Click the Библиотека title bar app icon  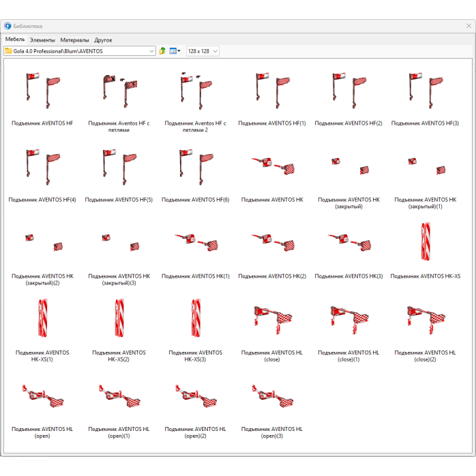click(8, 26)
